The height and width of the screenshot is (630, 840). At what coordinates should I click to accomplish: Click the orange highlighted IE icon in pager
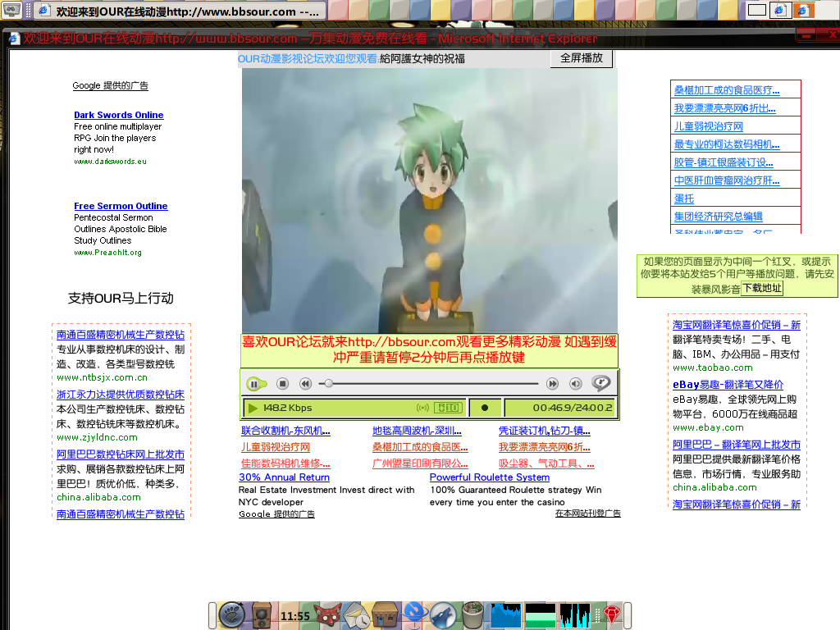tap(804, 10)
